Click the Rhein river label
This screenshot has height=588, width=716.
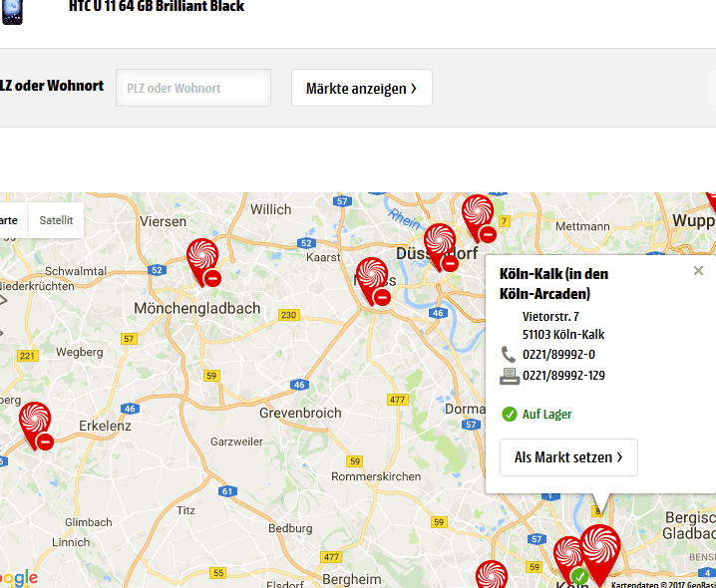[x=404, y=219]
